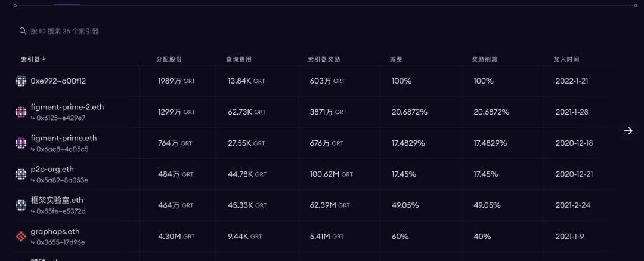Open graphops.eth indexer link

(x=55, y=231)
